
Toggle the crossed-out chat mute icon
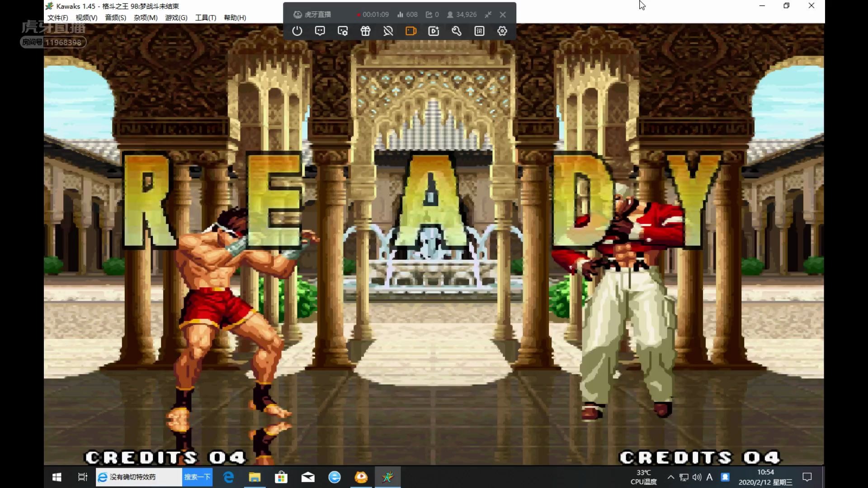click(x=388, y=31)
